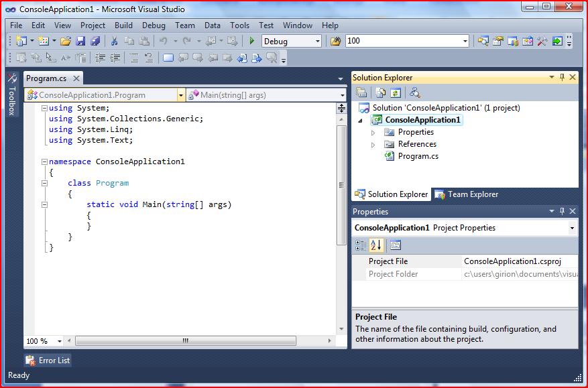Click the green arrow icon in the standard toolbar
Screen dimensions: 588x388
(557, 41)
